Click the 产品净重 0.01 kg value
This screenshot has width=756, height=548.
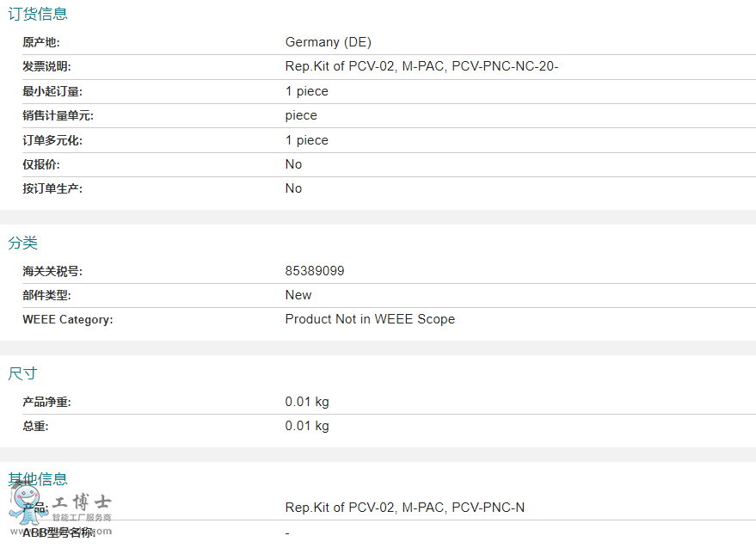pos(307,402)
